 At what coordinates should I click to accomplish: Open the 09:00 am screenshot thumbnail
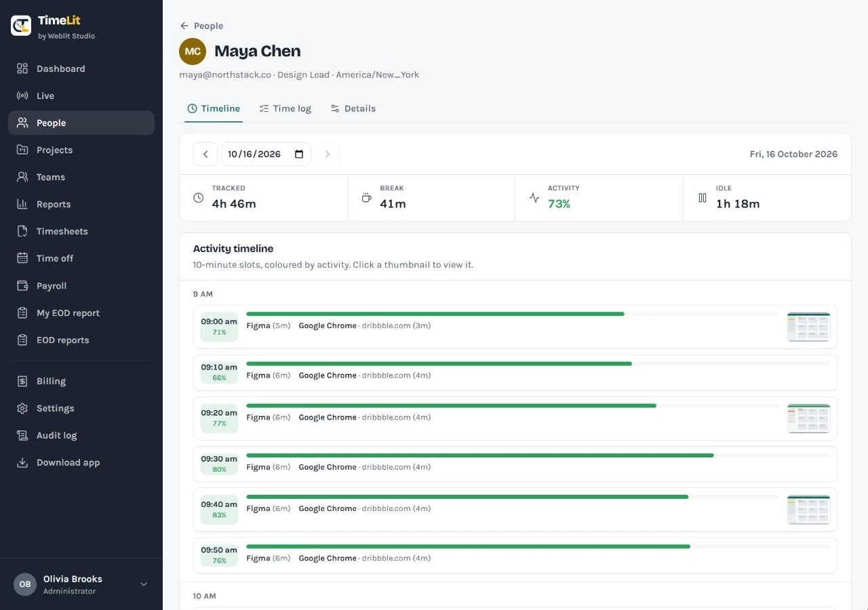tap(808, 327)
